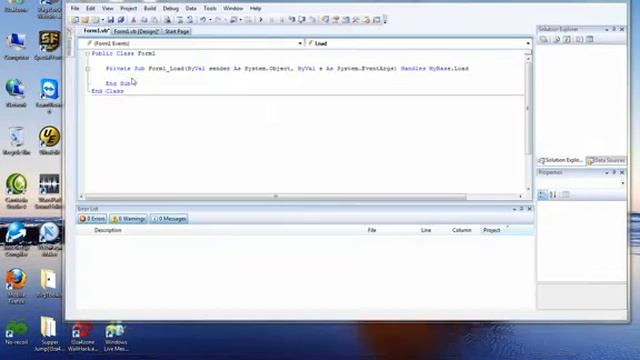The image size is (640, 360).
Task: Click the Find binoculars toolbar icon
Action: [x=167, y=20]
